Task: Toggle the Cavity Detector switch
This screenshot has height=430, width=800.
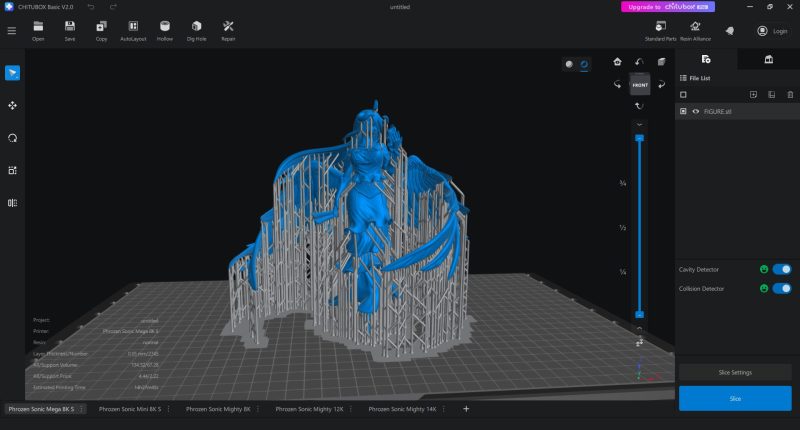Action: [782, 269]
